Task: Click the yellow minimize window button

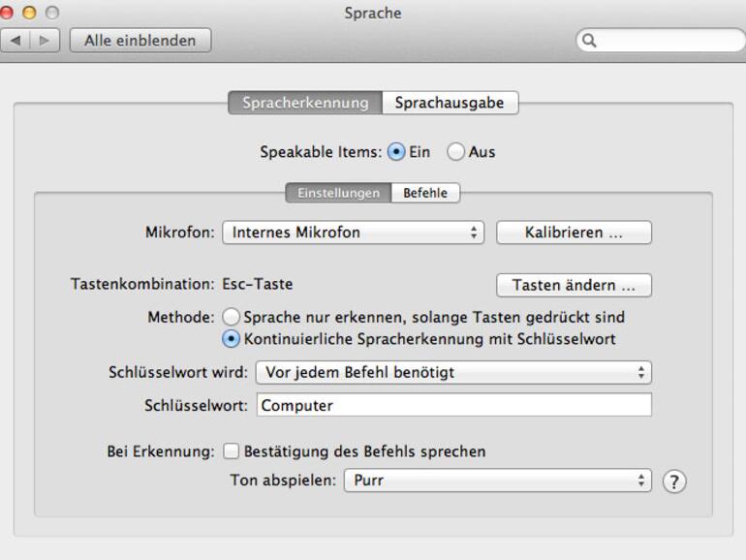Action: click(x=31, y=14)
